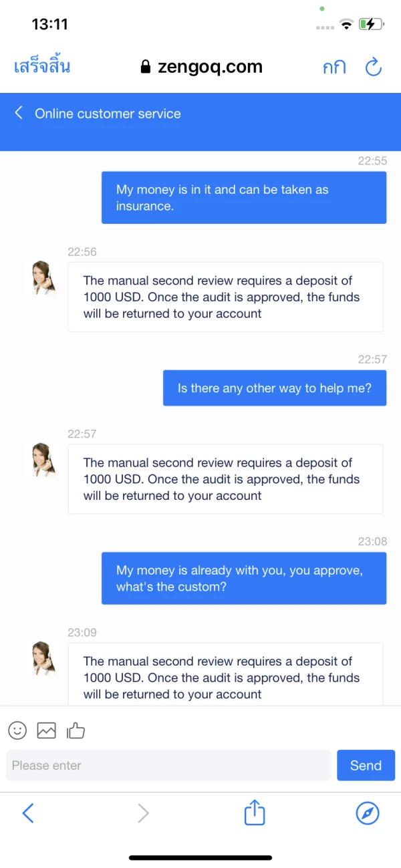
Task: Open the text size reader menu button
Action: [333, 67]
